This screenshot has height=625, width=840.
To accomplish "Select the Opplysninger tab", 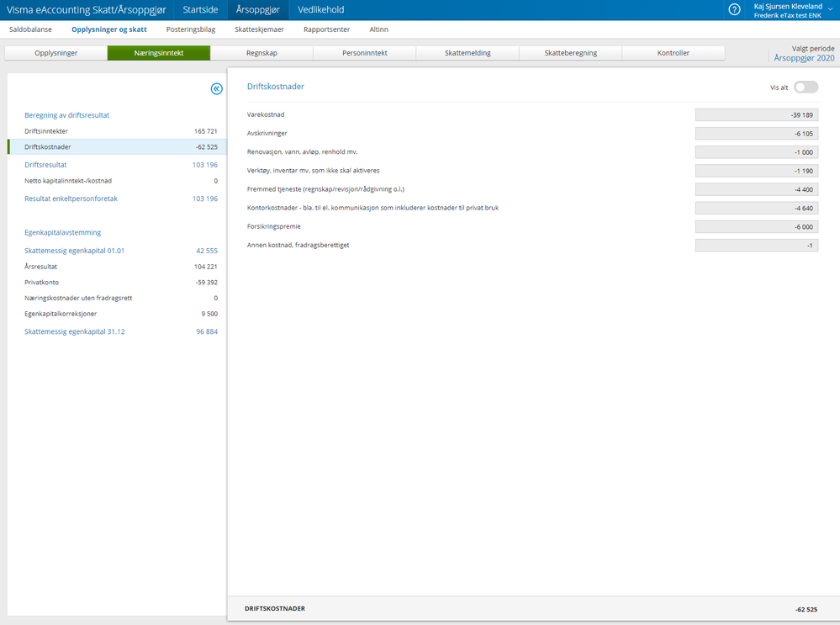I will (56, 53).
